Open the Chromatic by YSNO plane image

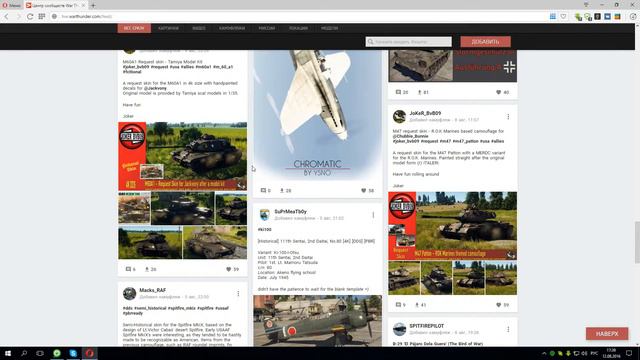318,115
